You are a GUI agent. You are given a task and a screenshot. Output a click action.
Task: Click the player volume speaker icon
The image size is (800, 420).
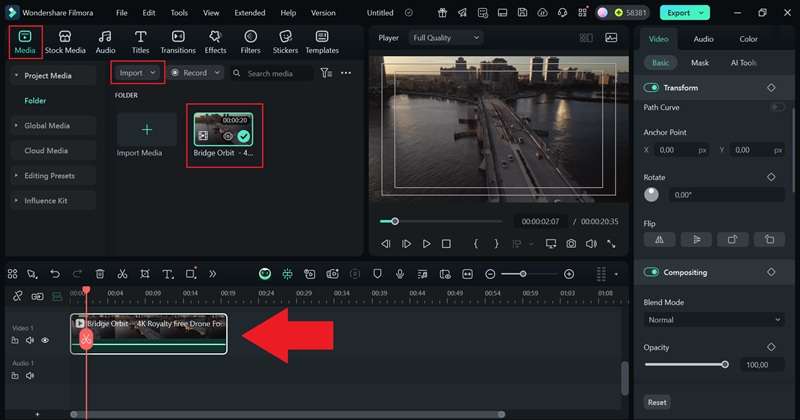coord(591,244)
